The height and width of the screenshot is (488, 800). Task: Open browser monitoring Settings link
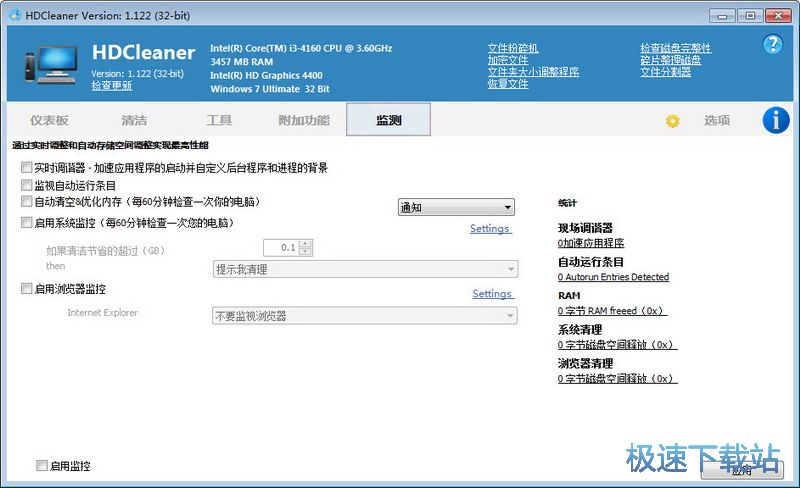pos(492,294)
